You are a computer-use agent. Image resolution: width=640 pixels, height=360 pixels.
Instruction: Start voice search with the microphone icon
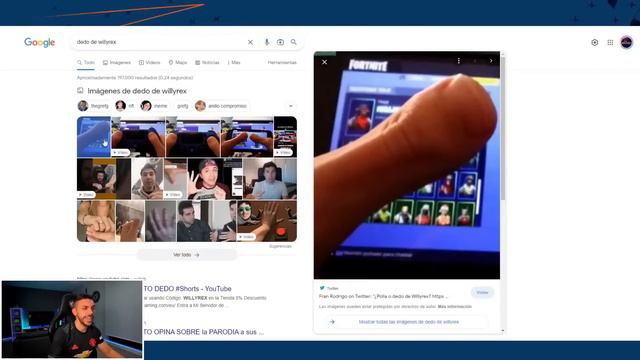(x=267, y=42)
